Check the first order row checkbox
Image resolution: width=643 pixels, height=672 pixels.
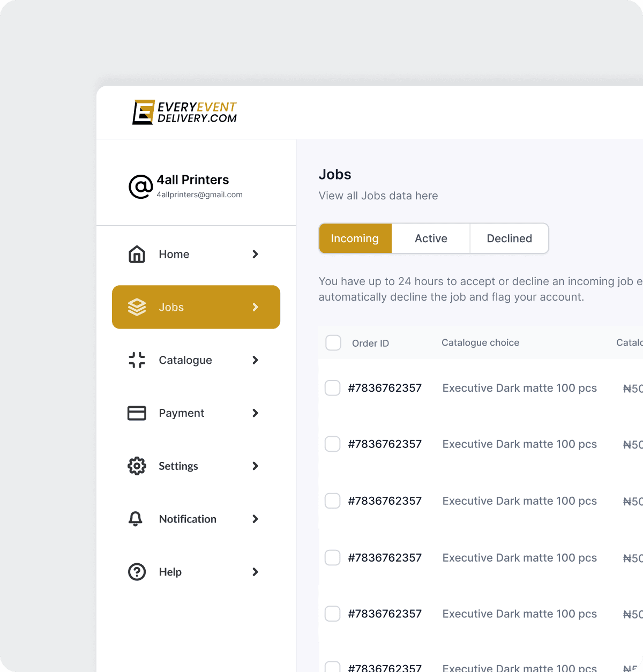point(333,388)
